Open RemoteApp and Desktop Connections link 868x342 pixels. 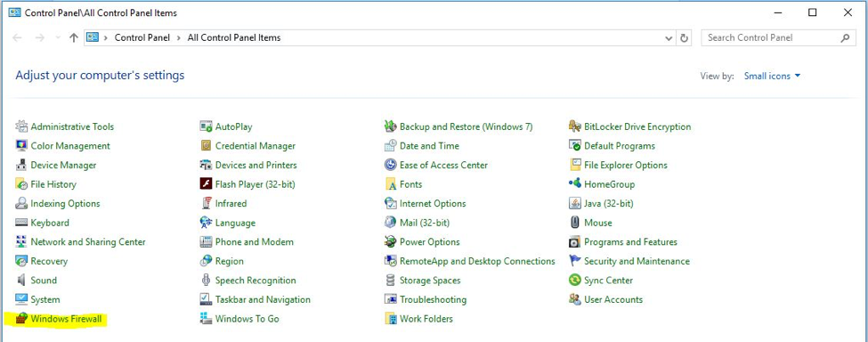477,261
